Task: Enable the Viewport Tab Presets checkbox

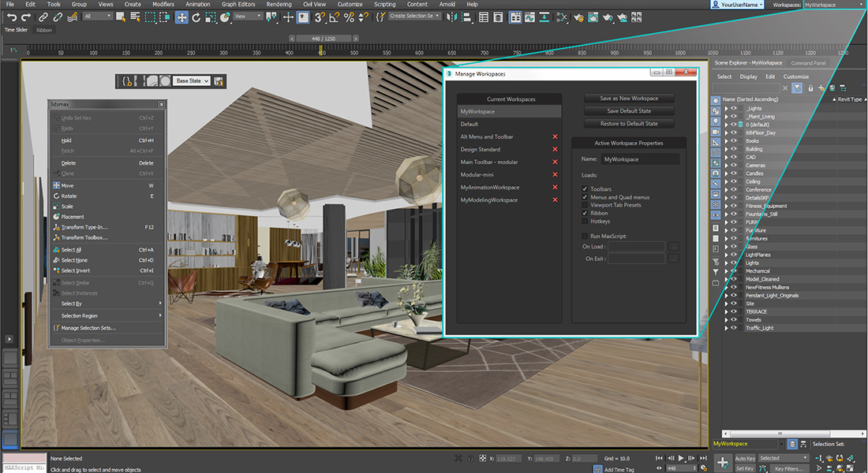Action: (x=585, y=205)
